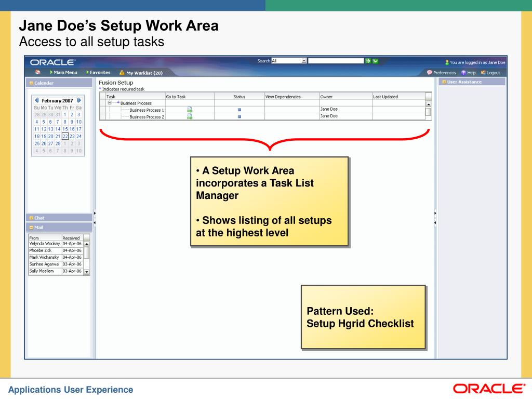
Task: Click the View Dependencies column header
Action: pos(292,96)
